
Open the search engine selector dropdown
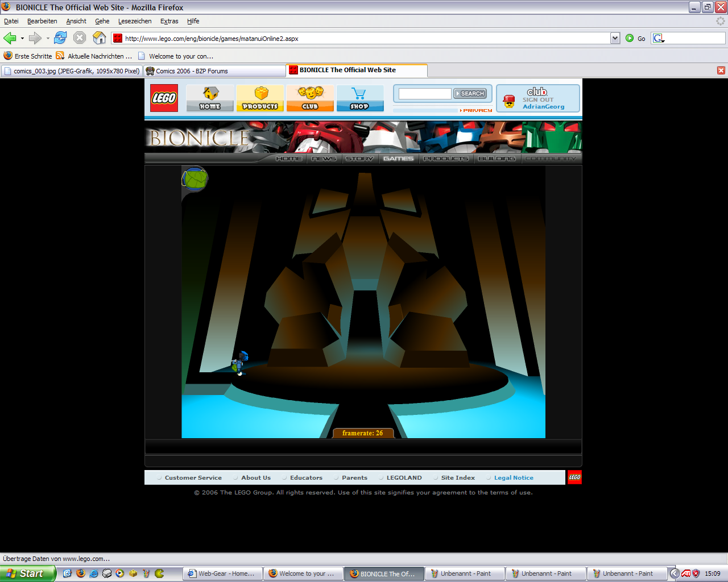(x=659, y=38)
